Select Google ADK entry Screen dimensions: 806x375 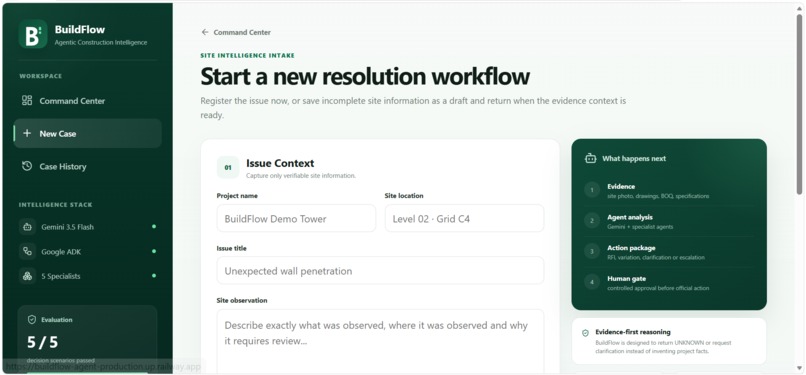coord(87,251)
